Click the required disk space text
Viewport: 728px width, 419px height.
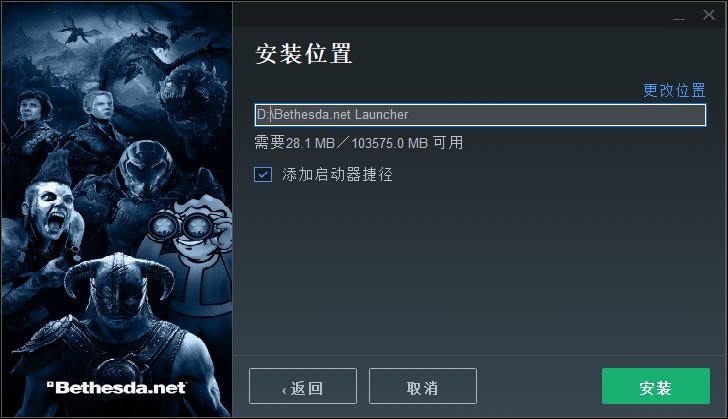(x=358, y=143)
